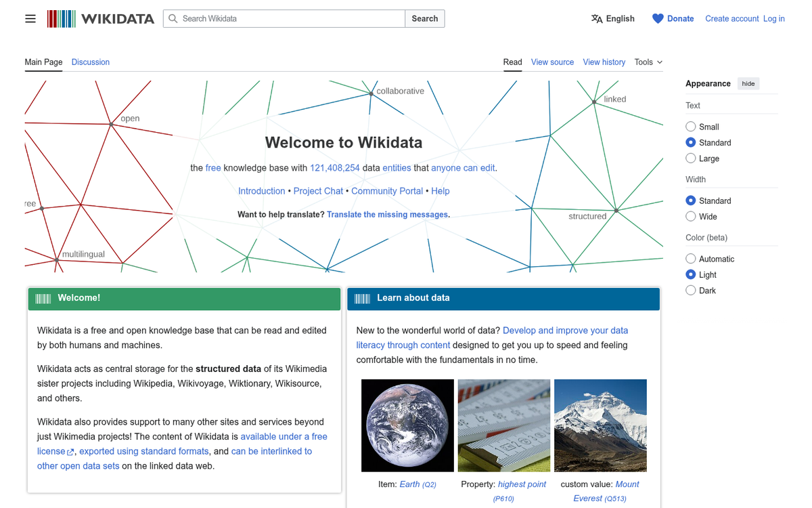Select Standard text size

pos(690,142)
